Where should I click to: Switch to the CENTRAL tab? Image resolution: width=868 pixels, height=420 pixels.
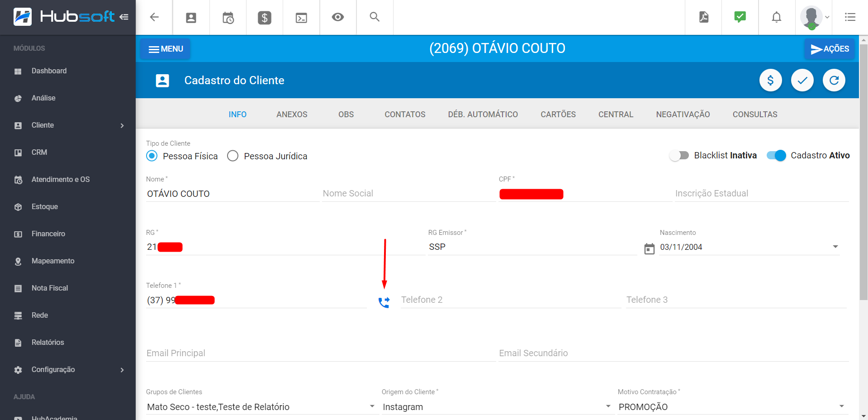616,115
